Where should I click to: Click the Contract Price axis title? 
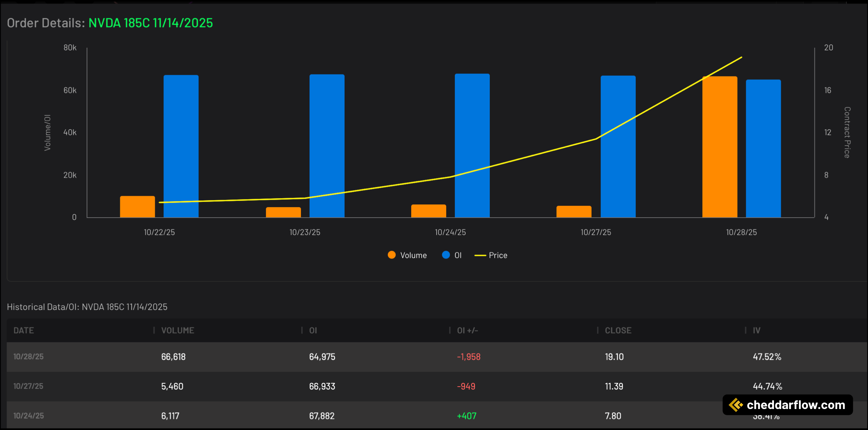847,132
